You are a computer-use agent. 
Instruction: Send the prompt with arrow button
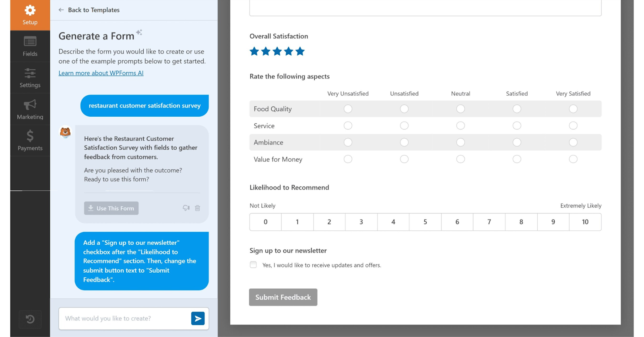point(198,319)
